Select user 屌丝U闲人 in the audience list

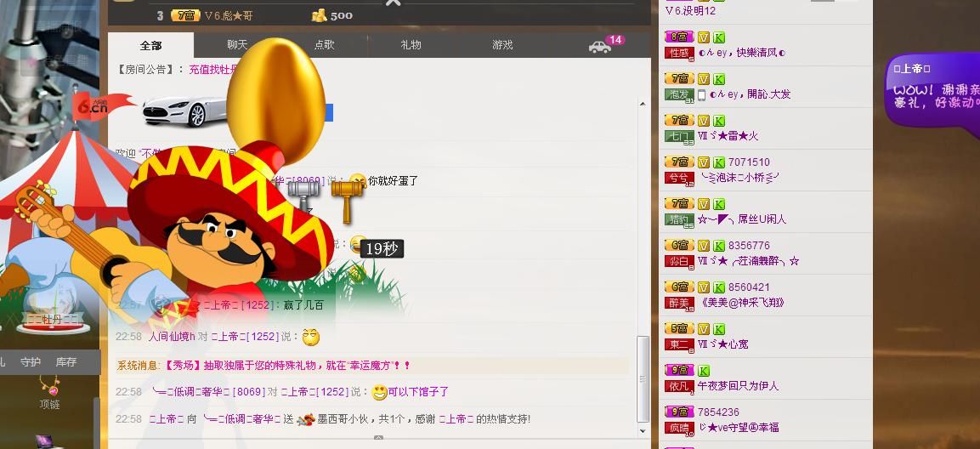point(742,219)
